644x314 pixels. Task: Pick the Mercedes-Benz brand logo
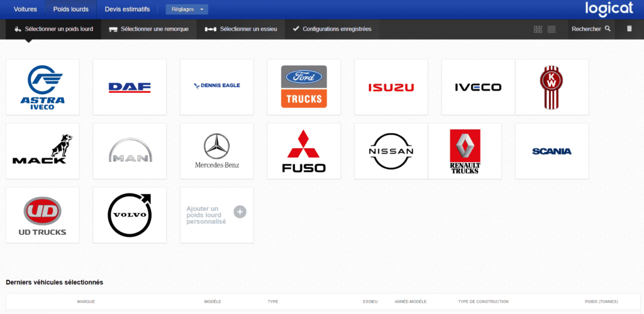click(x=217, y=151)
